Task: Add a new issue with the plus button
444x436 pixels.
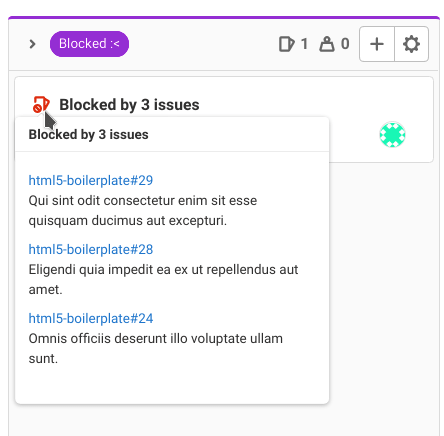Action: 377,44
